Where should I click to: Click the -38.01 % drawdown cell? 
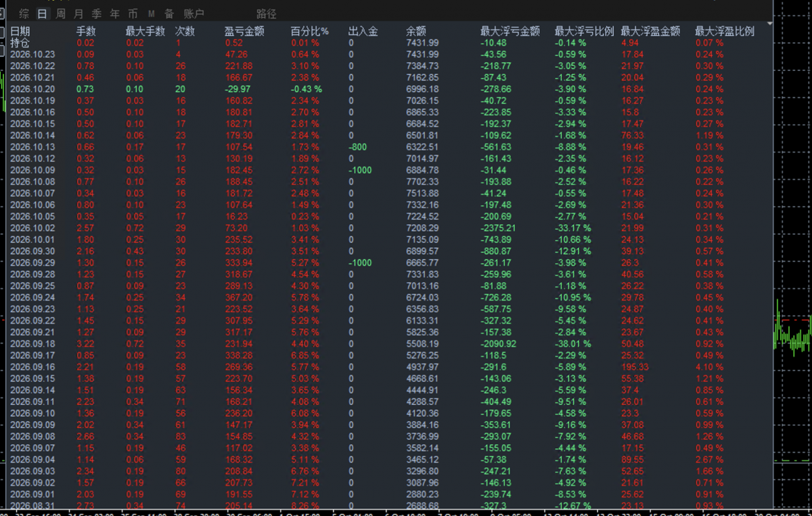point(572,343)
